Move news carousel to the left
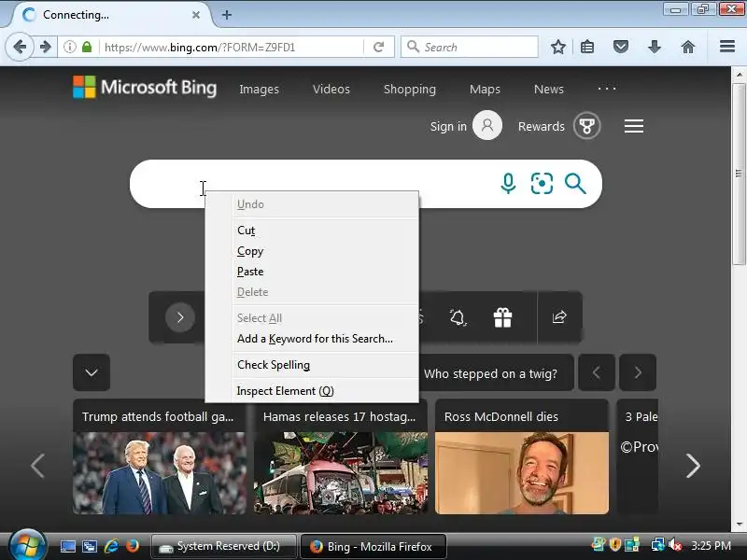 coord(37,465)
